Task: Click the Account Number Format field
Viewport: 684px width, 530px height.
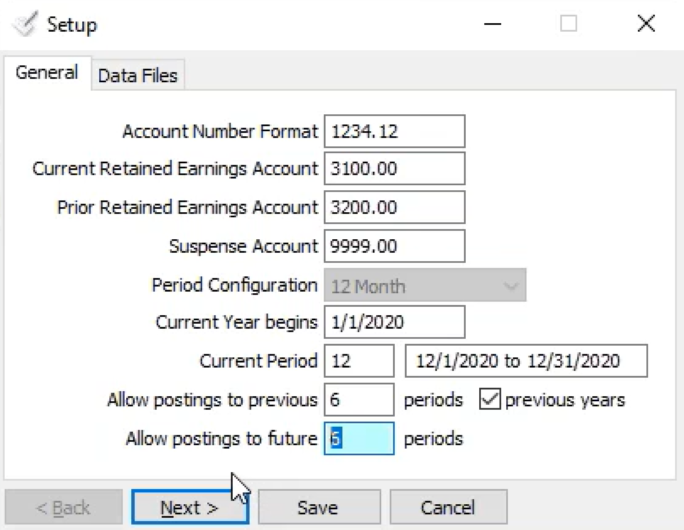Action: coord(395,131)
